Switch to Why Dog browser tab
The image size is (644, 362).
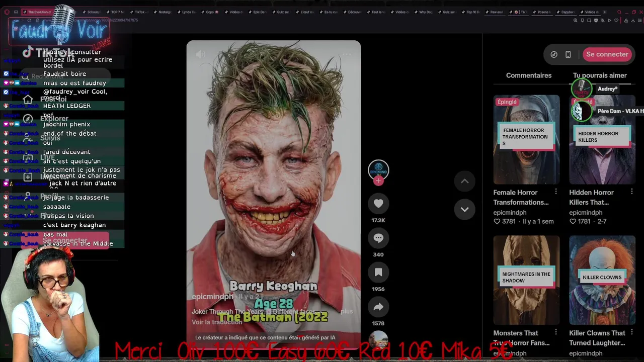(423, 12)
